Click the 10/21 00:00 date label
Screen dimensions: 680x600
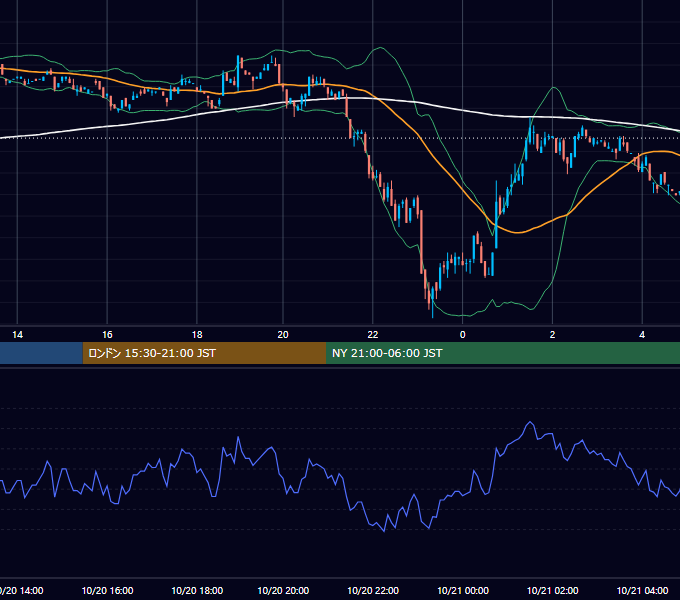click(x=463, y=590)
